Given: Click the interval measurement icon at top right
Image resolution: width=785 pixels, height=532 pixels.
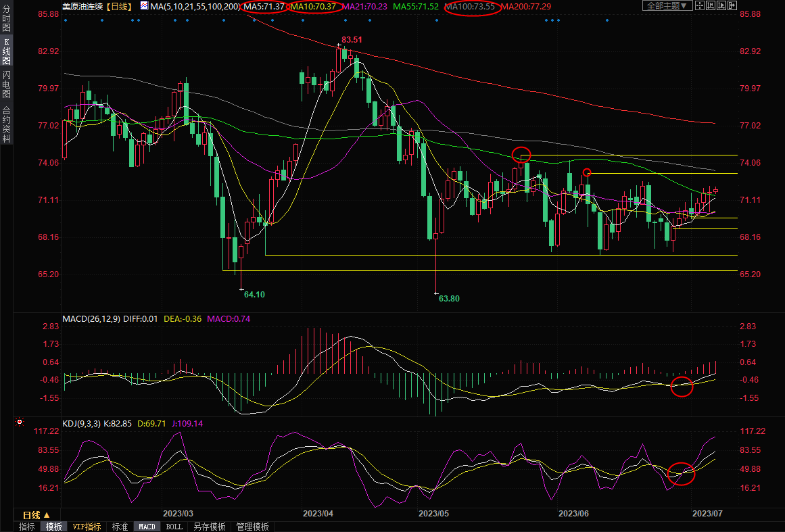Looking at the screenshot, I should pyautogui.click(x=710, y=6).
